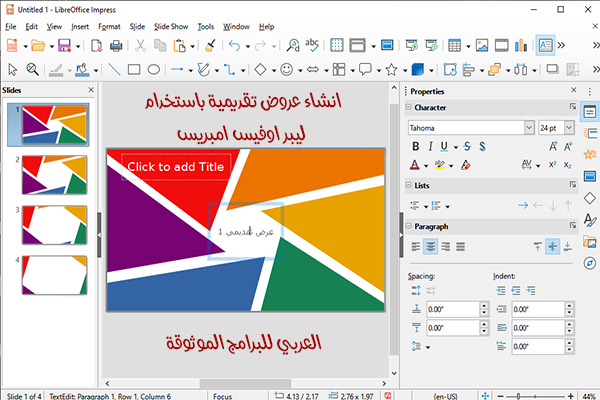
Task: Open the Insert menu
Action: 80,26
